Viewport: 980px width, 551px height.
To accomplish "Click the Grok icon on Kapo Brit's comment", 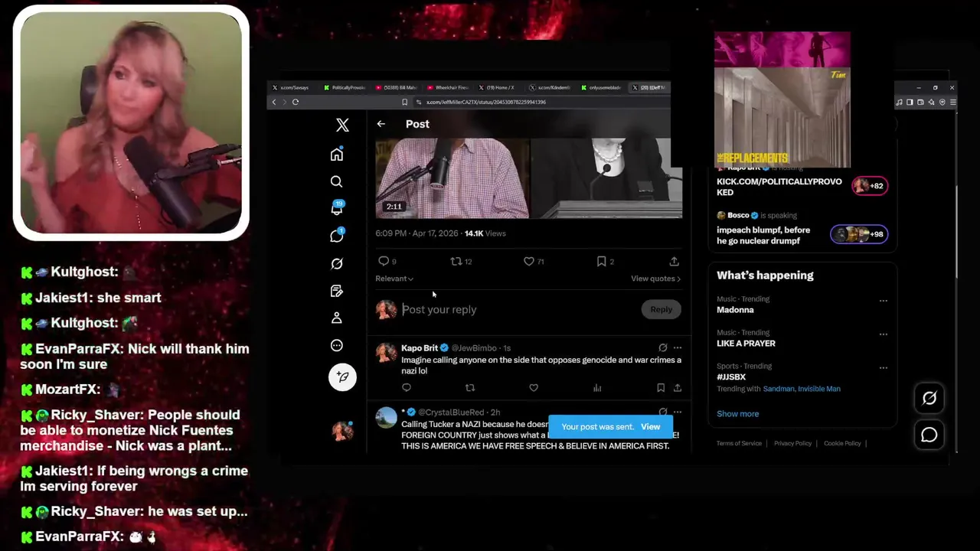I will pyautogui.click(x=663, y=347).
